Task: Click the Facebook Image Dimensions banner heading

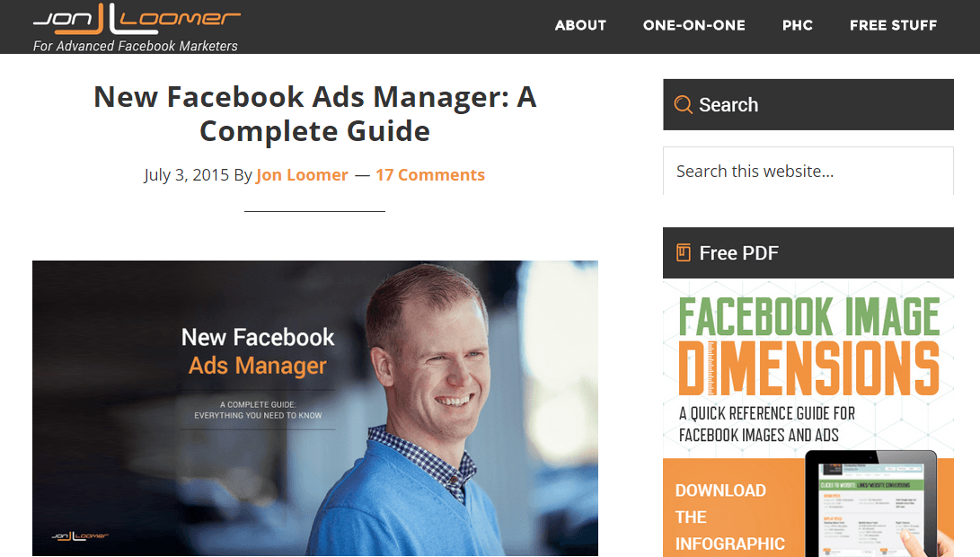Action: click(x=808, y=346)
